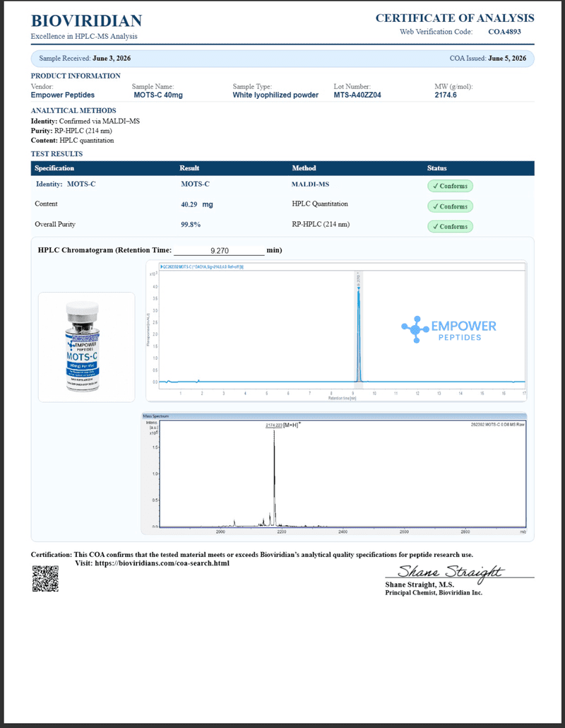Click the Conforms badge in Identity row
This screenshot has width=565, height=728.
(x=450, y=186)
